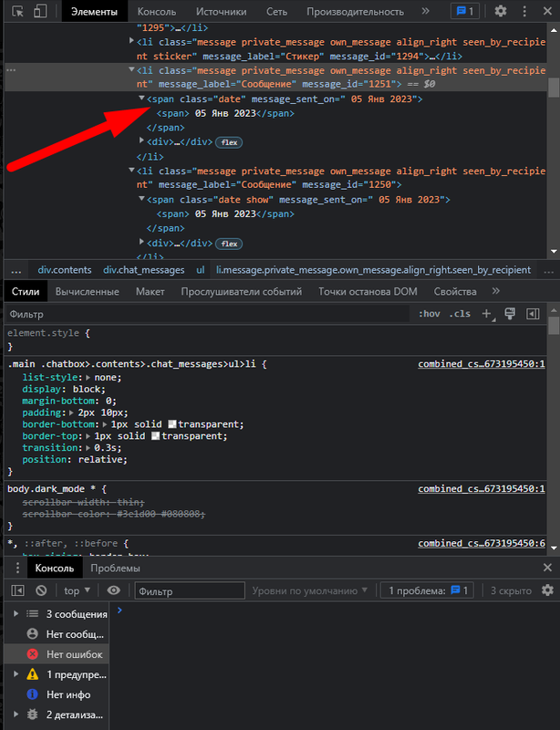Close the console drawer
This screenshot has width=560, height=730.
tap(547, 568)
